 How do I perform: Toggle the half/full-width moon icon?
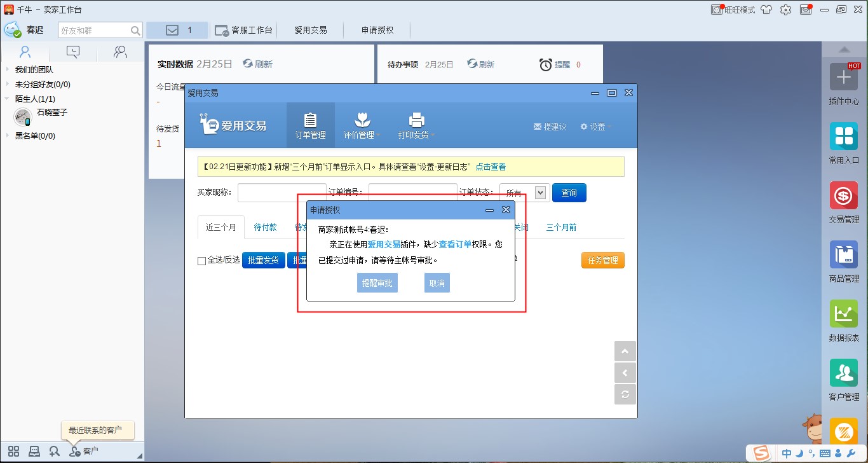(800, 453)
